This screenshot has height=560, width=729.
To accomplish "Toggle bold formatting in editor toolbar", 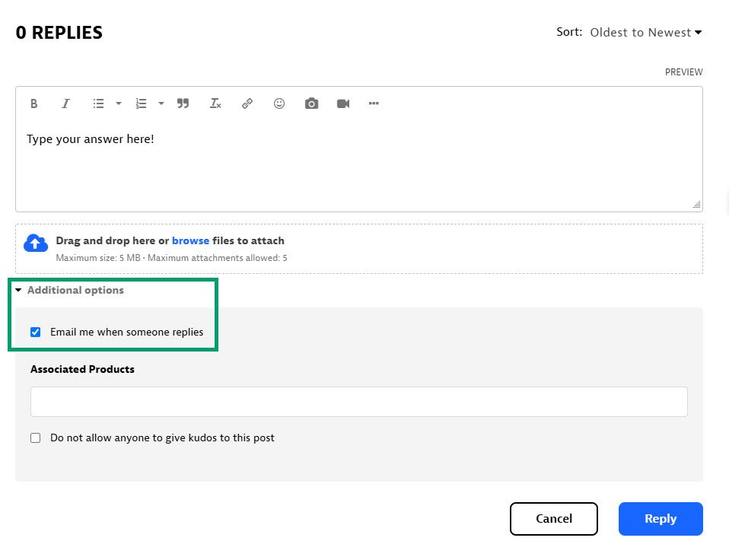I will (x=34, y=103).
